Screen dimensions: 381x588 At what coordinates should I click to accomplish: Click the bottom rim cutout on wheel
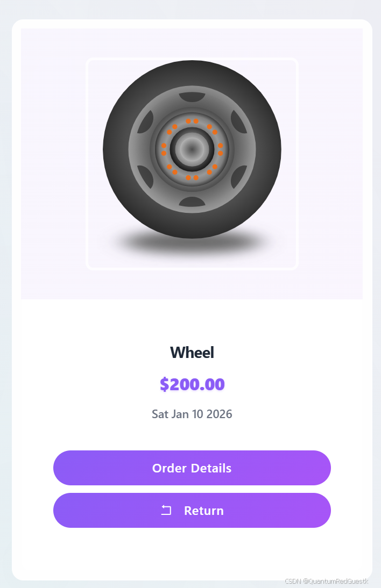click(x=192, y=202)
